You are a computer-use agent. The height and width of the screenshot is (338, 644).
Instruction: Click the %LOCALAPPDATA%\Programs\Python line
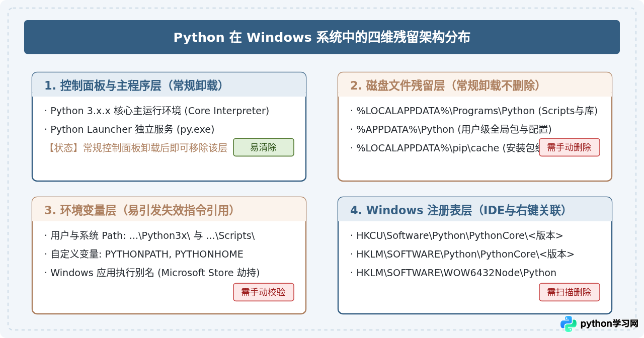(474, 111)
